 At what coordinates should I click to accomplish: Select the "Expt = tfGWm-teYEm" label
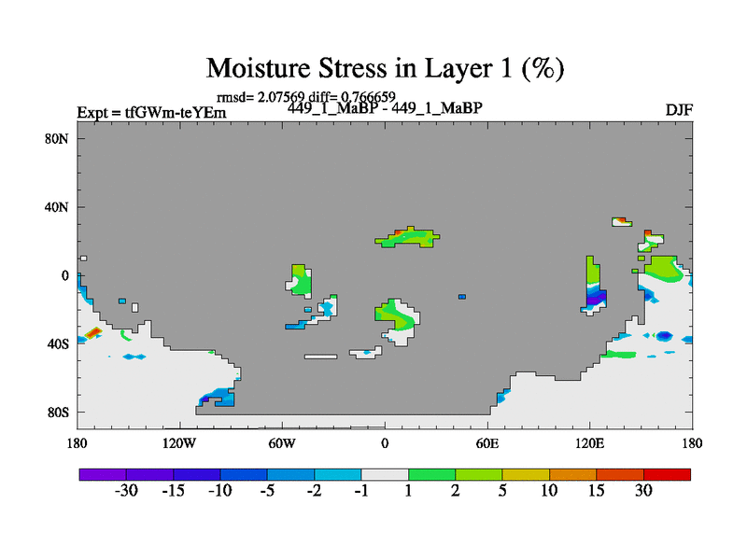tap(151, 113)
